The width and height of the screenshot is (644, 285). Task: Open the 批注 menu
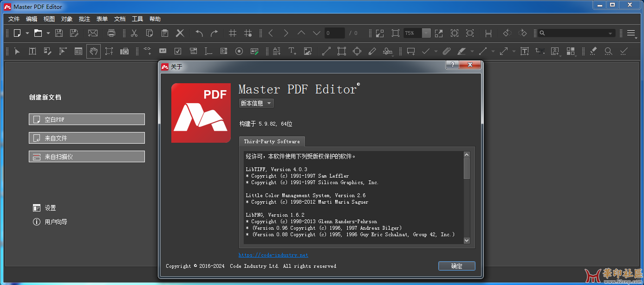(85, 19)
